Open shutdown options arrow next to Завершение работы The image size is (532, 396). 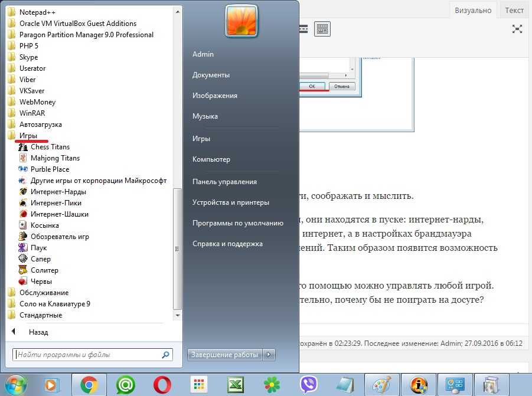coord(269,355)
